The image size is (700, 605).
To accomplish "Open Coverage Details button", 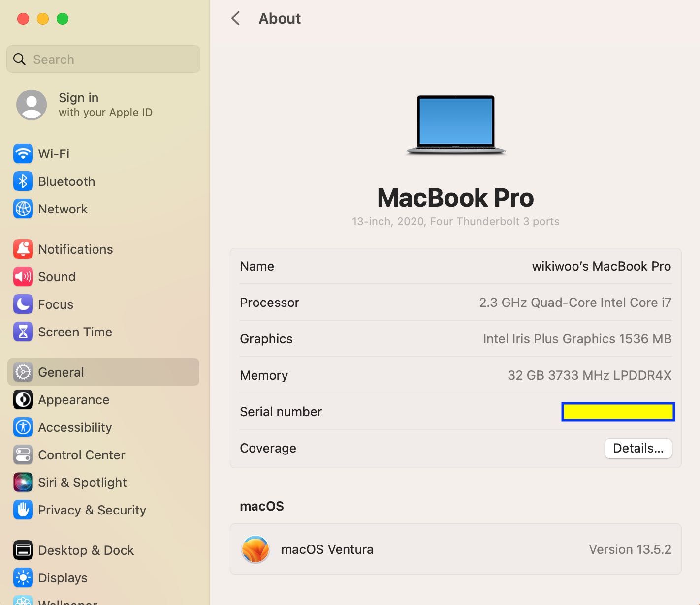I will (638, 449).
